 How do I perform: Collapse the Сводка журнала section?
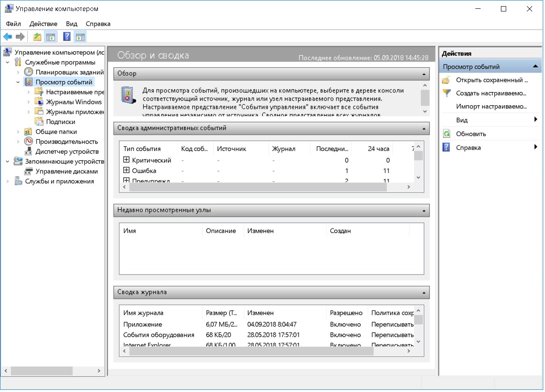point(424,292)
